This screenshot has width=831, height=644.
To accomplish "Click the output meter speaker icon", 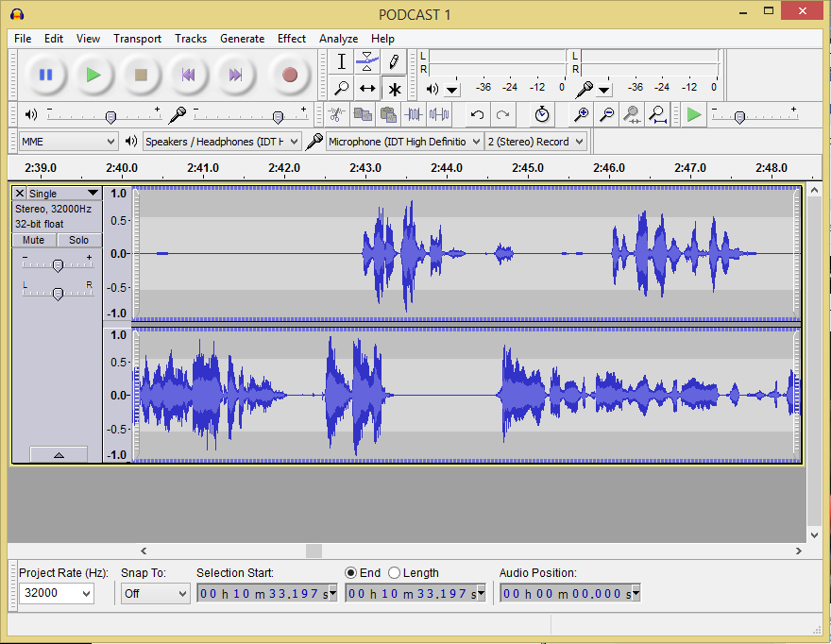I will (x=432, y=89).
